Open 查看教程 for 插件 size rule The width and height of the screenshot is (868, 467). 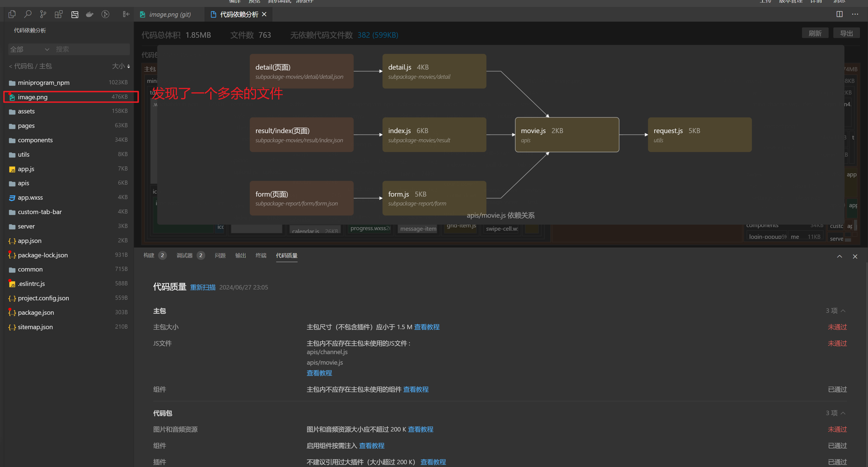(x=433, y=462)
